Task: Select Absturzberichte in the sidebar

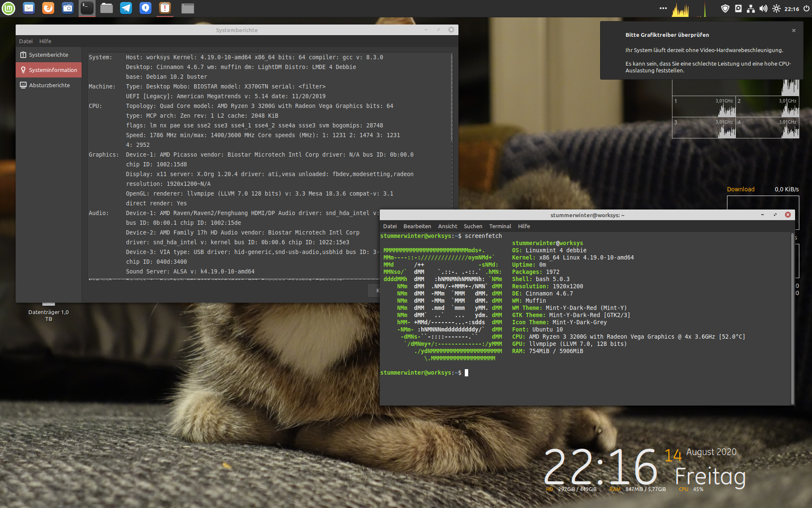Action: (x=49, y=85)
